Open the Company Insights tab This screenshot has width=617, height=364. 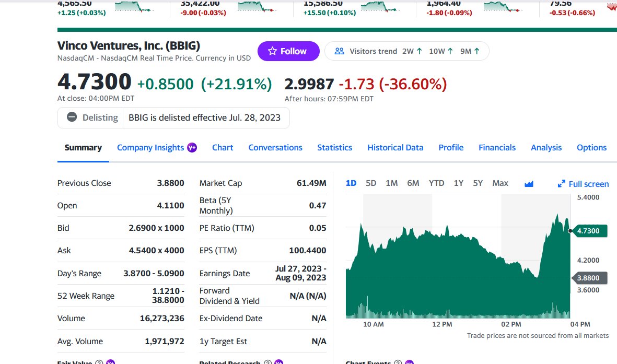coord(150,148)
